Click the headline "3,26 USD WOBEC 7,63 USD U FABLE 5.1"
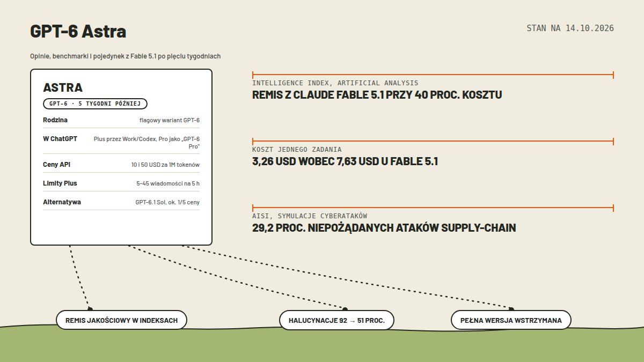 coord(345,161)
